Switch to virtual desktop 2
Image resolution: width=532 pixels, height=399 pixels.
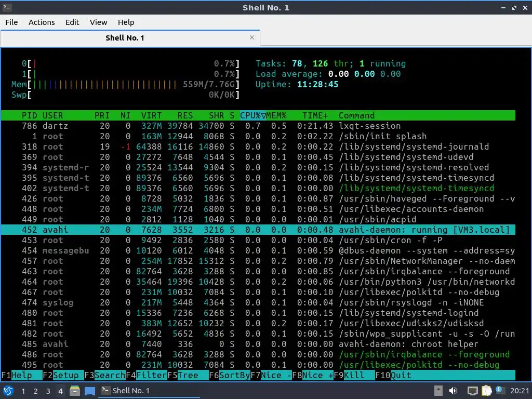click(35, 391)
